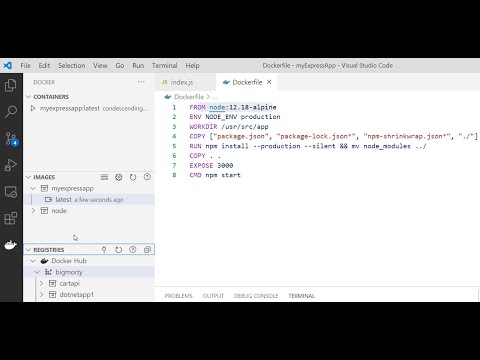
Task: Open the Selection menu
Action: (x=71, y=65)
